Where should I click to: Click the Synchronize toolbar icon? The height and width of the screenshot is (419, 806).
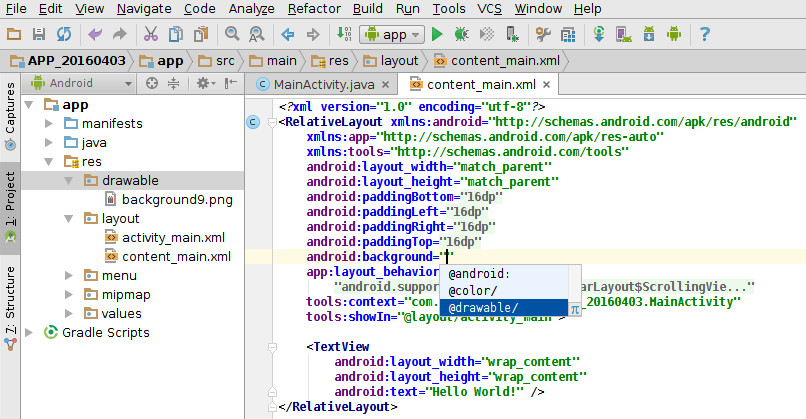64,34
